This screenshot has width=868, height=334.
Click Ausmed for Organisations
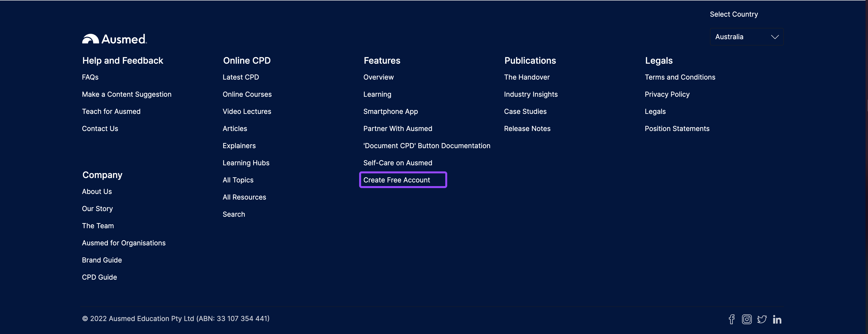124,243
